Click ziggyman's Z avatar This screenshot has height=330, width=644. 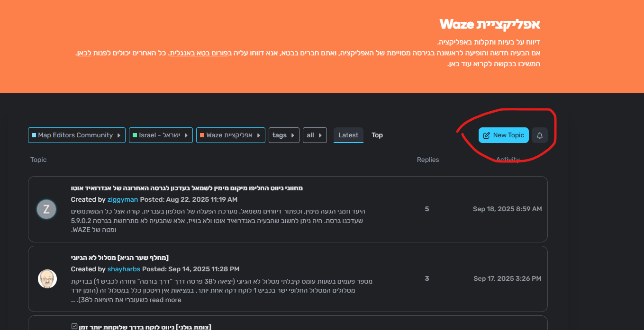click(x=46, y=209)
